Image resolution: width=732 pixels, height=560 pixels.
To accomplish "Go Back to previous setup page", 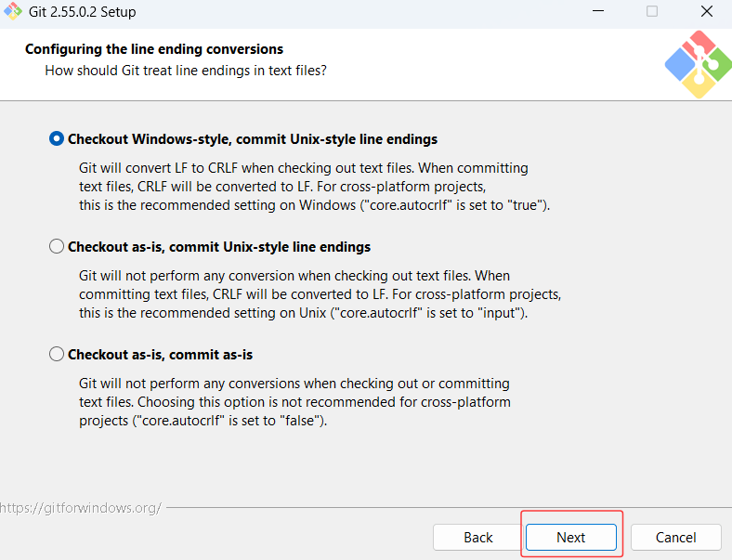I will (478, 537).
